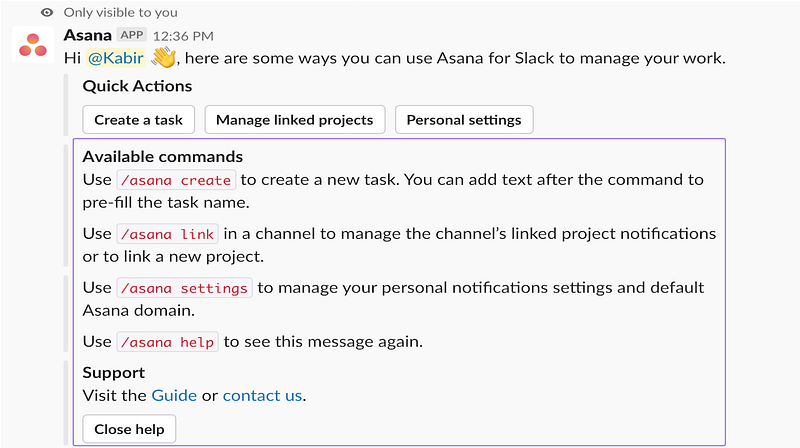Viewport: 800px width, 448px height.
Task: Click the Asana app avatar icon
Action: coord(32,45)
